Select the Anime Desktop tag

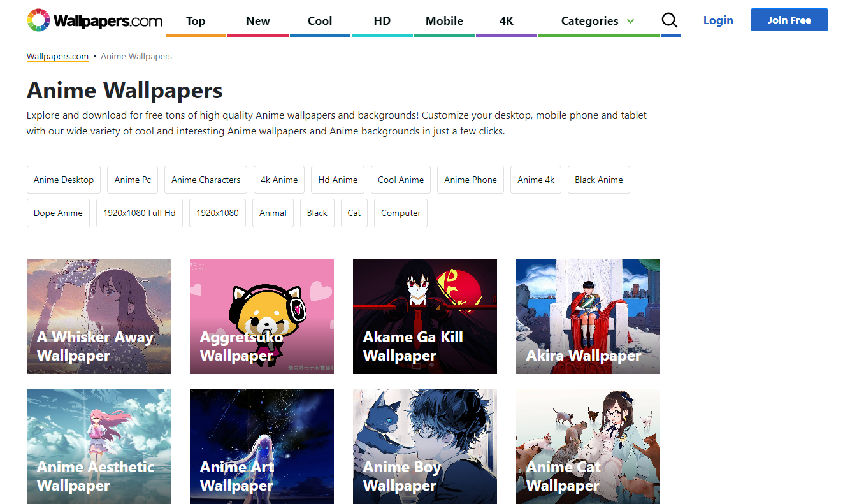tap(64, 180)
